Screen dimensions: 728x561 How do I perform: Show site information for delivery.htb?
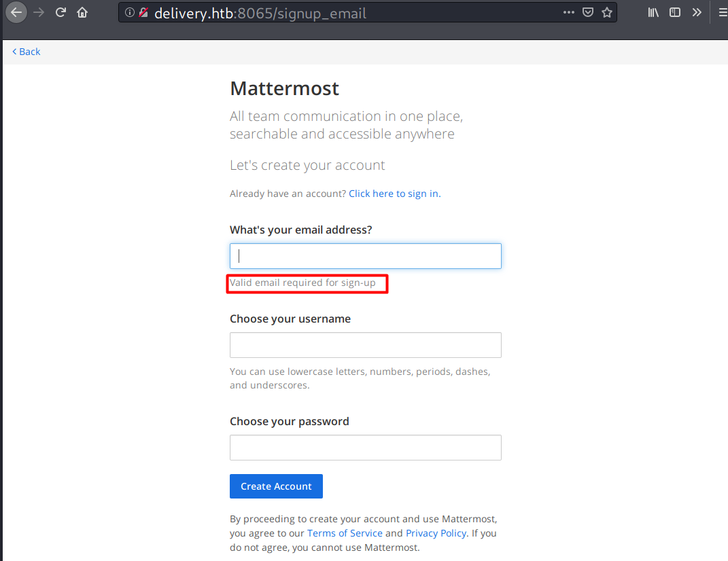click(130, 12)
